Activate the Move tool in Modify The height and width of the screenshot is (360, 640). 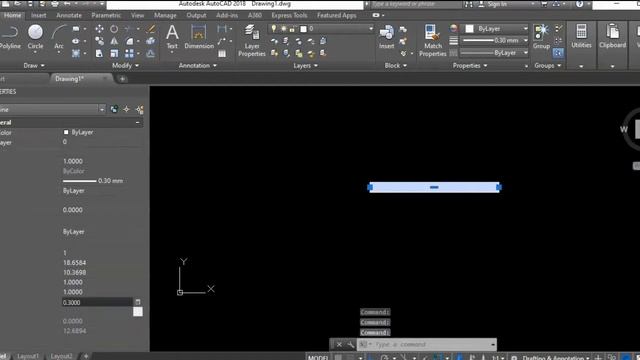coord(99,29)
